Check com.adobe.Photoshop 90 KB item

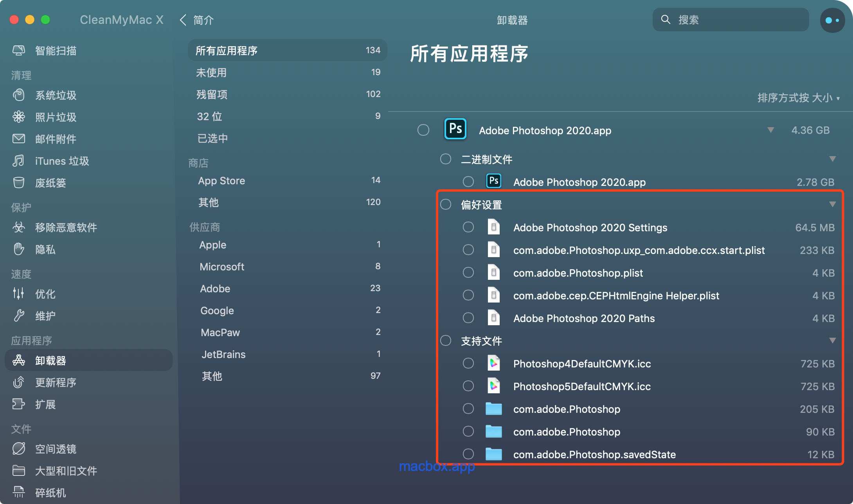[x=468, y=431]
